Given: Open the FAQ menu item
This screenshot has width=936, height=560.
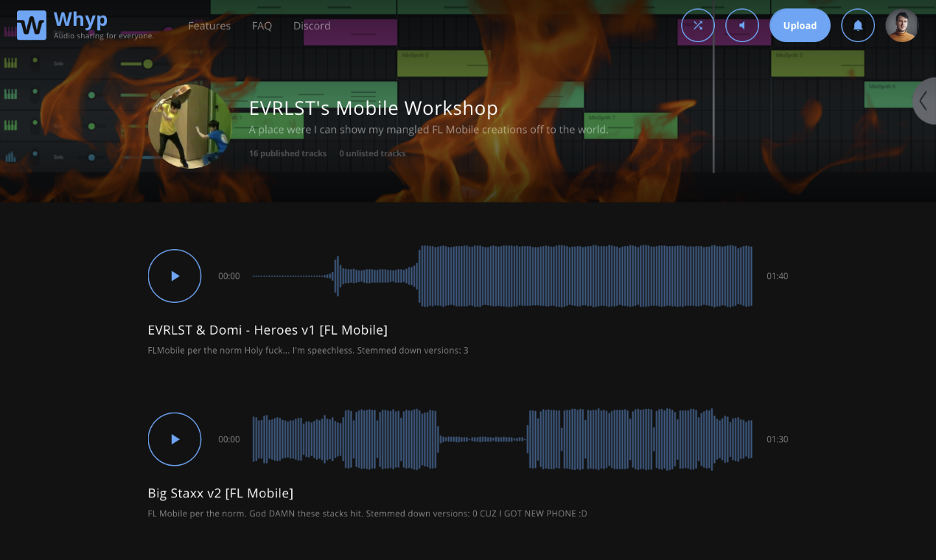Looking at the screenshot, I should (262, 26).
